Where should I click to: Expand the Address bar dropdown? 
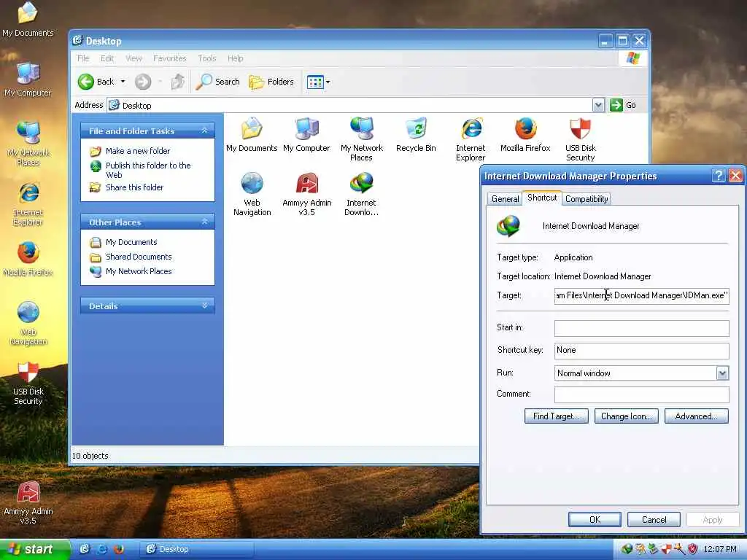[598, 105]
